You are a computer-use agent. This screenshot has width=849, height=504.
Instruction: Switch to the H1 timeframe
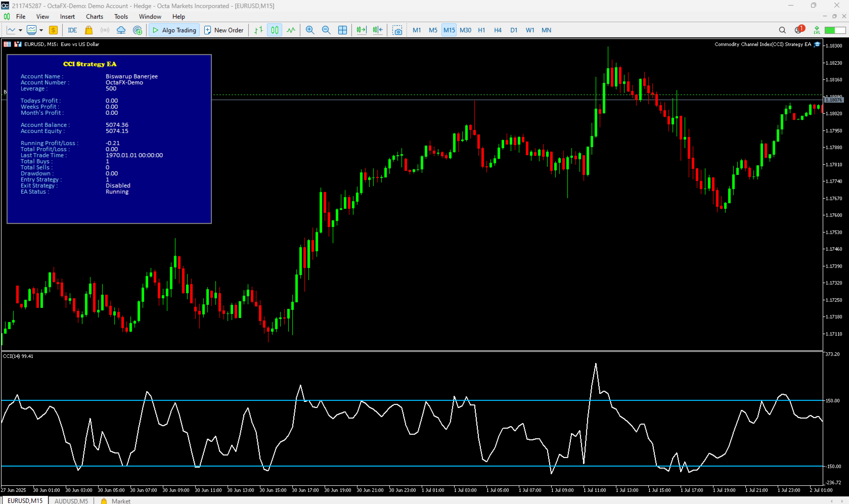click(x=481, y=30)
